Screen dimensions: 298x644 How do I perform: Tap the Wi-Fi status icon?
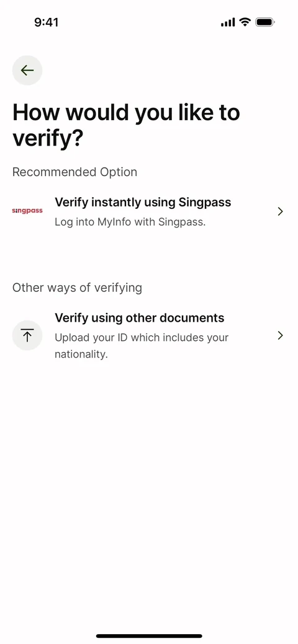(x=245, y=22)
